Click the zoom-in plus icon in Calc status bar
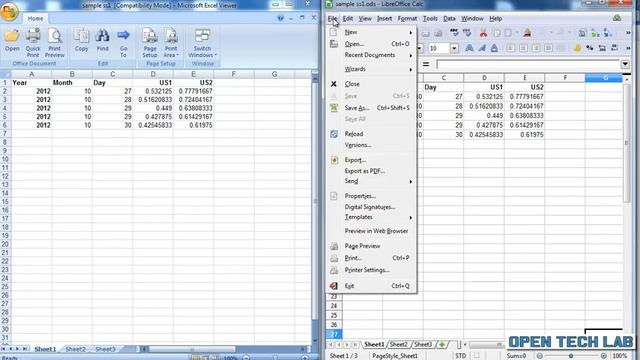640x360 pixels. point(604,356)
